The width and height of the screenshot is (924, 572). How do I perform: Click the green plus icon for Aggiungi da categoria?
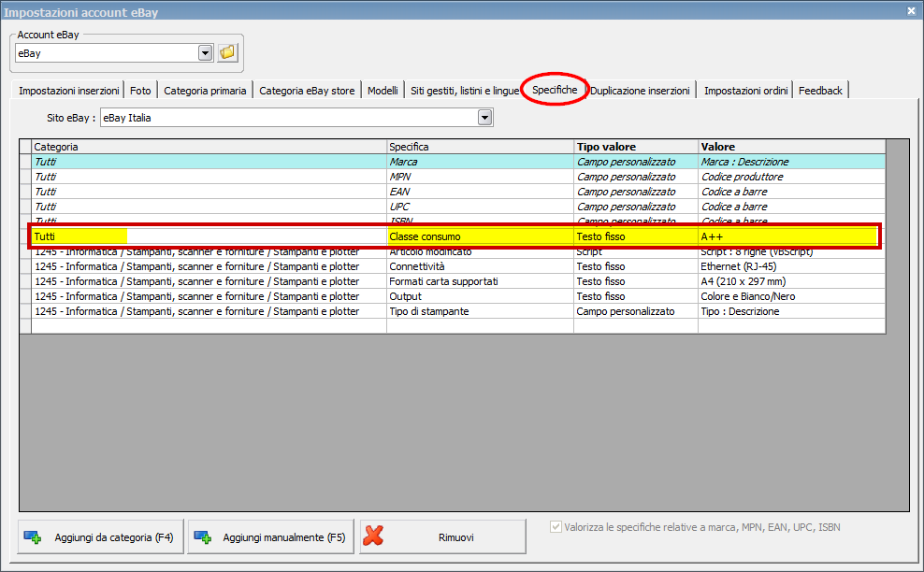33,537
